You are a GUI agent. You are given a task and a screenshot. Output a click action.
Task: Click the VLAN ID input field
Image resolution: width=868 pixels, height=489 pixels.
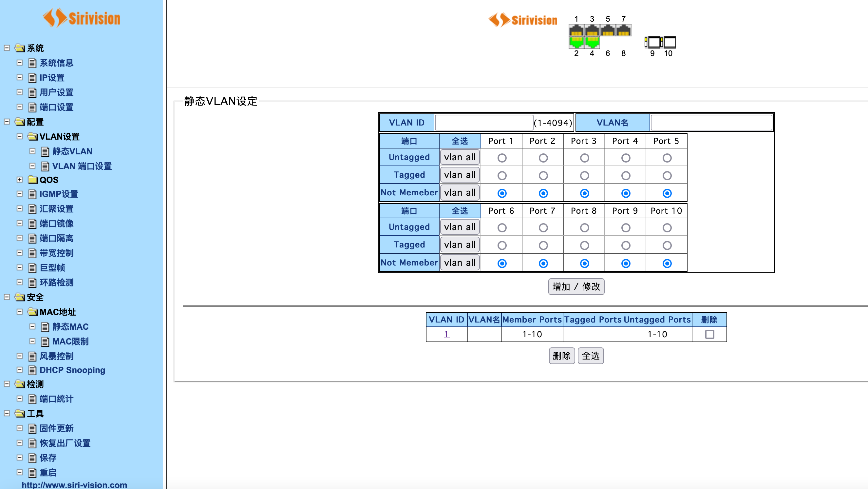483,123
